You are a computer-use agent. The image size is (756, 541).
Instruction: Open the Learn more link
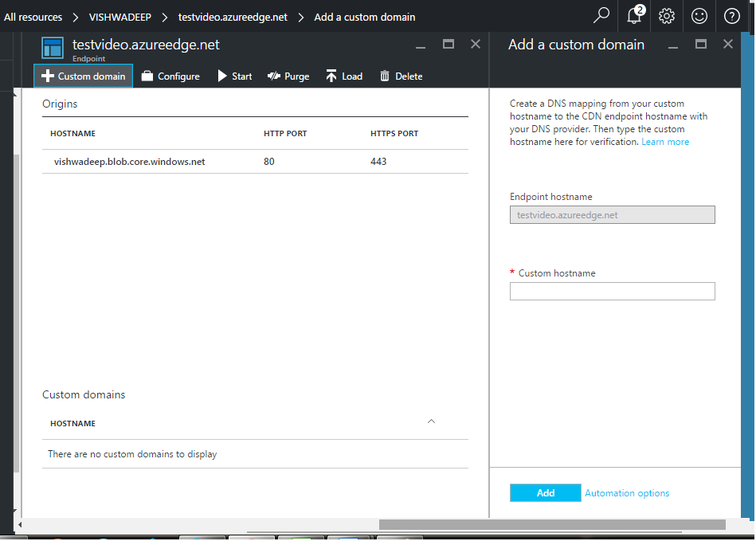tap(665, 142)
